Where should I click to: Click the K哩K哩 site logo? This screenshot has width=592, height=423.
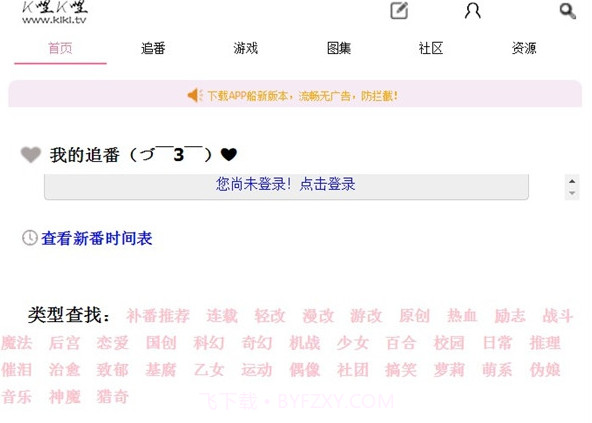[54, 12]
